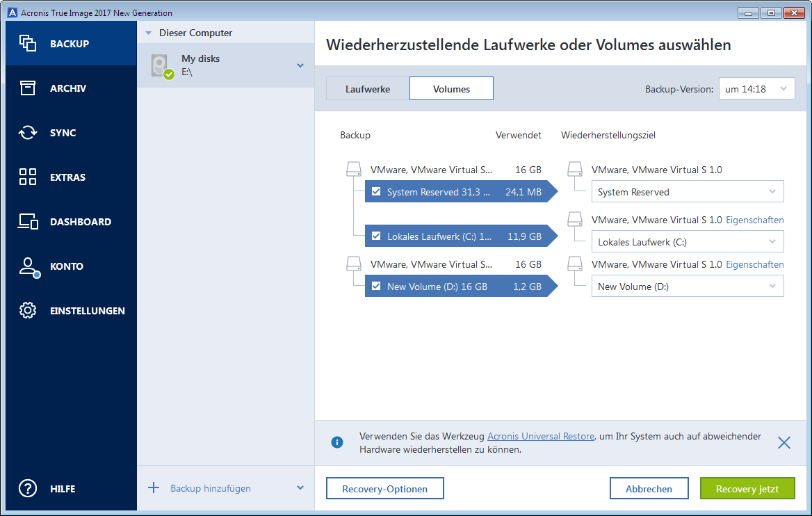812x516 pixels.
Task: Go to the SYNC sidebar section
Action: point(72,133)
